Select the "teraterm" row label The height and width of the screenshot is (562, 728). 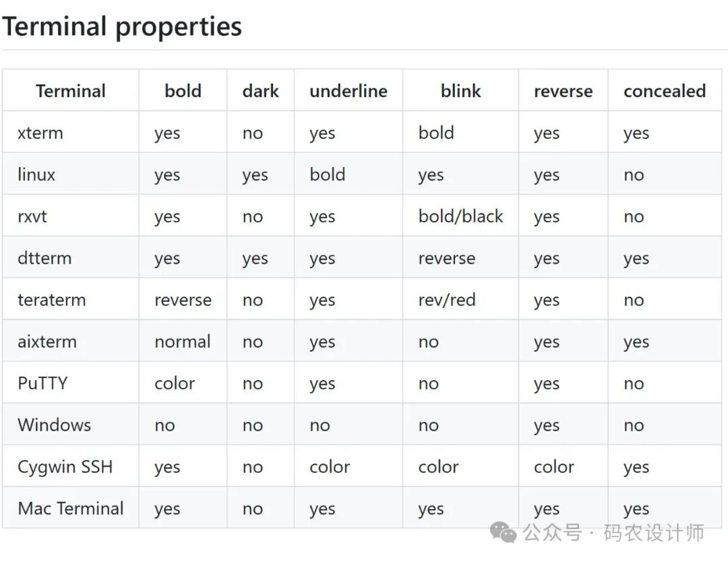52,300
